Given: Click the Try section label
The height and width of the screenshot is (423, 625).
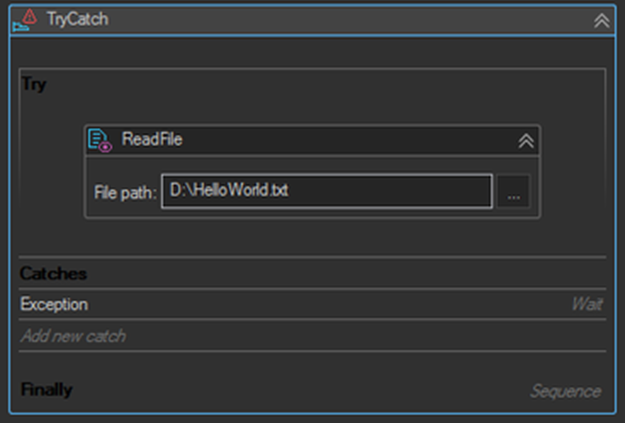Looking at the screenshot, I should point(34,85).
